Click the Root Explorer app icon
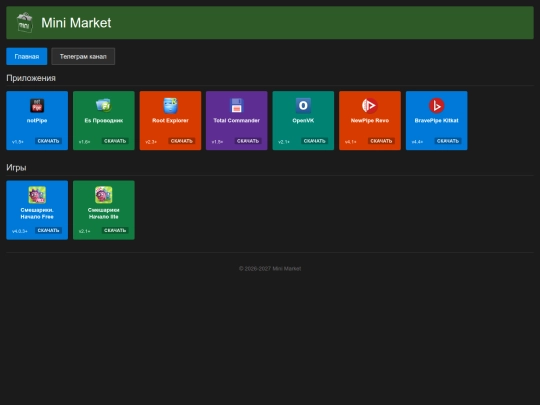 [170, 105]
